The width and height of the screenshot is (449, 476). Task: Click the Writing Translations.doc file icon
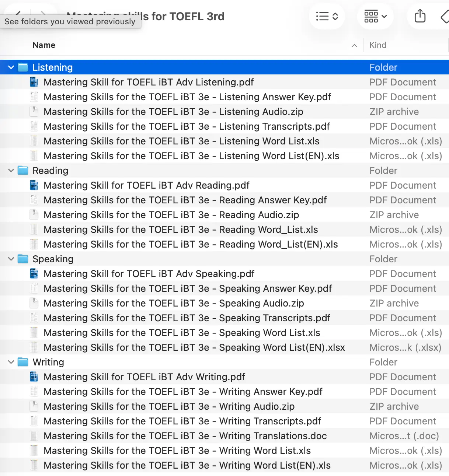[x=34, y=436]
